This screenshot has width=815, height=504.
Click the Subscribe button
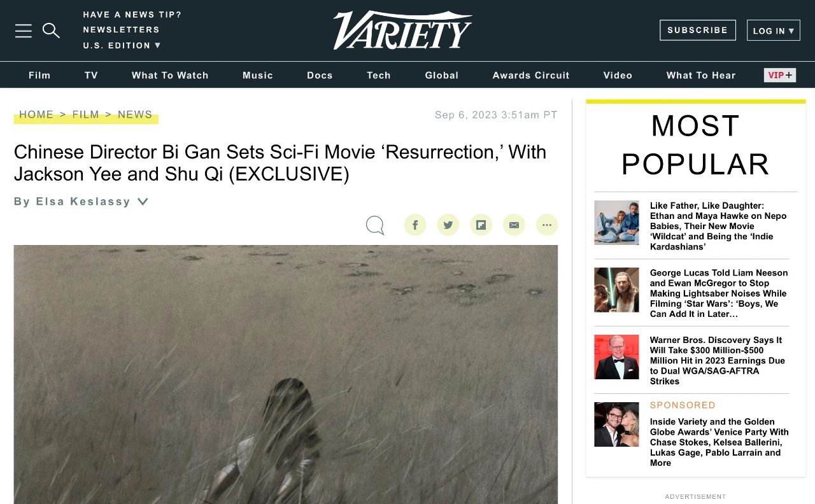pos(698,30)
